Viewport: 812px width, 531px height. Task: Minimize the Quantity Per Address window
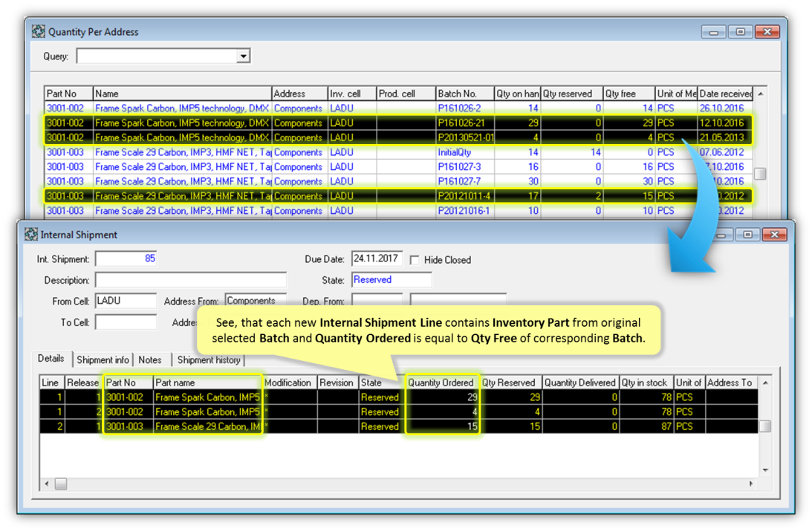pyautogui.click(x=713, y=32)
